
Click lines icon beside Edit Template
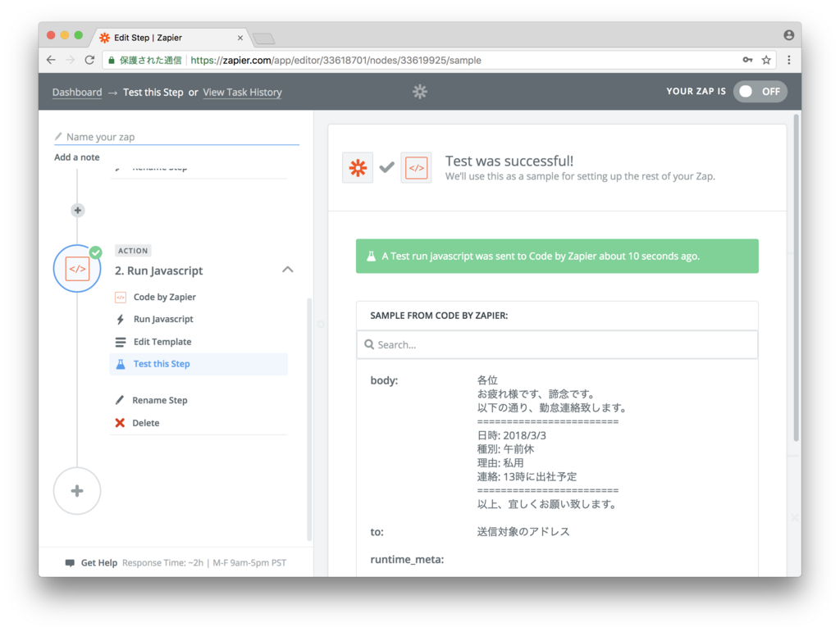point(121,342)
